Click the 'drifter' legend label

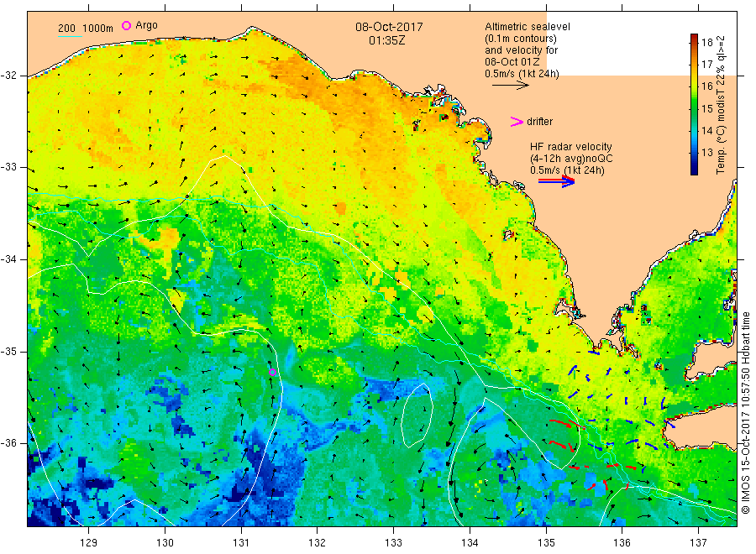point(539,122)
